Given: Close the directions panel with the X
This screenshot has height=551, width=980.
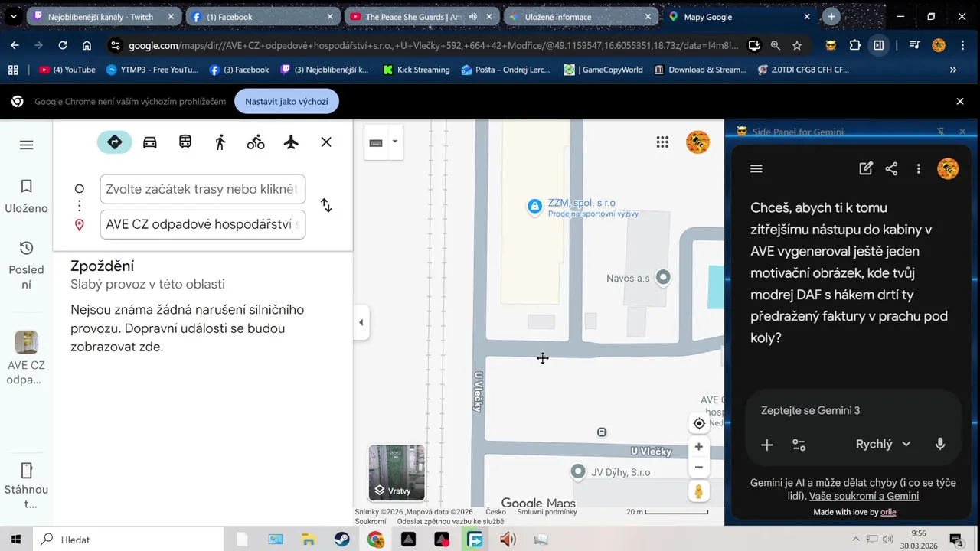Looking at the screenshot, I should pyautogui.click(x=326, y=142).
